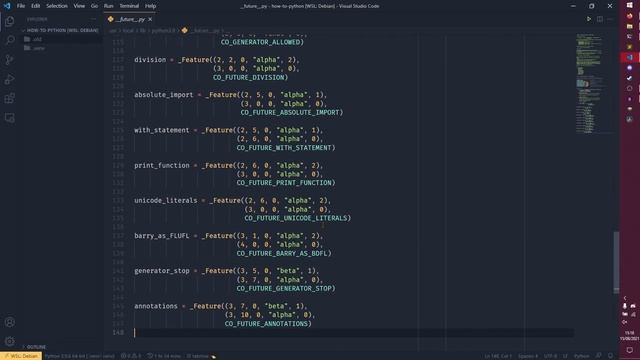Open the Help menu

(x=151, y=6)
